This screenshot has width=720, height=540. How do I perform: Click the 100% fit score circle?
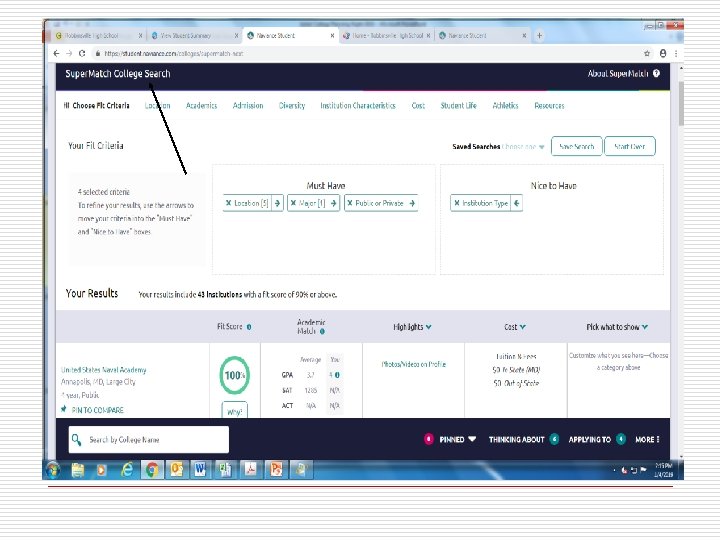tap(235, 375)
